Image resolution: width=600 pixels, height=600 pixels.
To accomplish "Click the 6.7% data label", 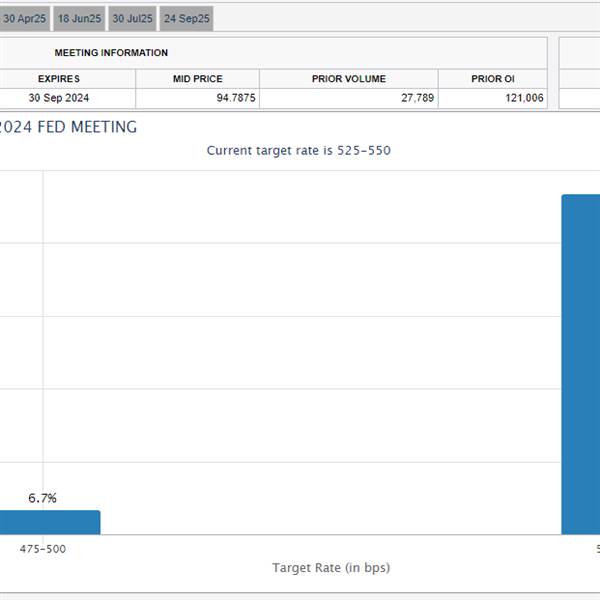I will [42, 498].
